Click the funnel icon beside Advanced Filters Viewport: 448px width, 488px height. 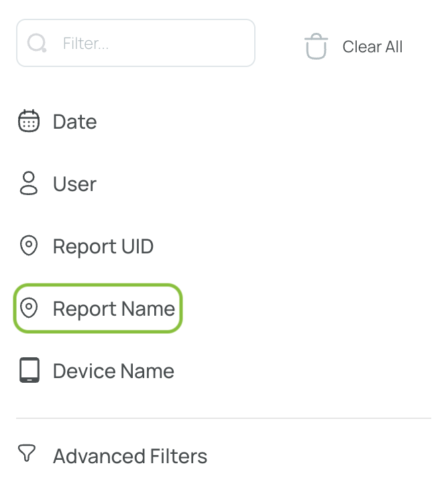(27, 453)
